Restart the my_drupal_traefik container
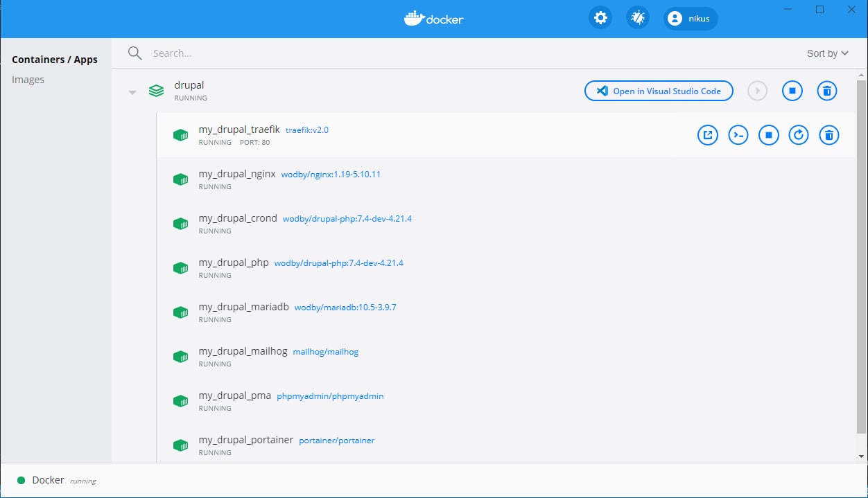Image resolution: width=868 pixels, height=498 pixels. pos(799,135)
